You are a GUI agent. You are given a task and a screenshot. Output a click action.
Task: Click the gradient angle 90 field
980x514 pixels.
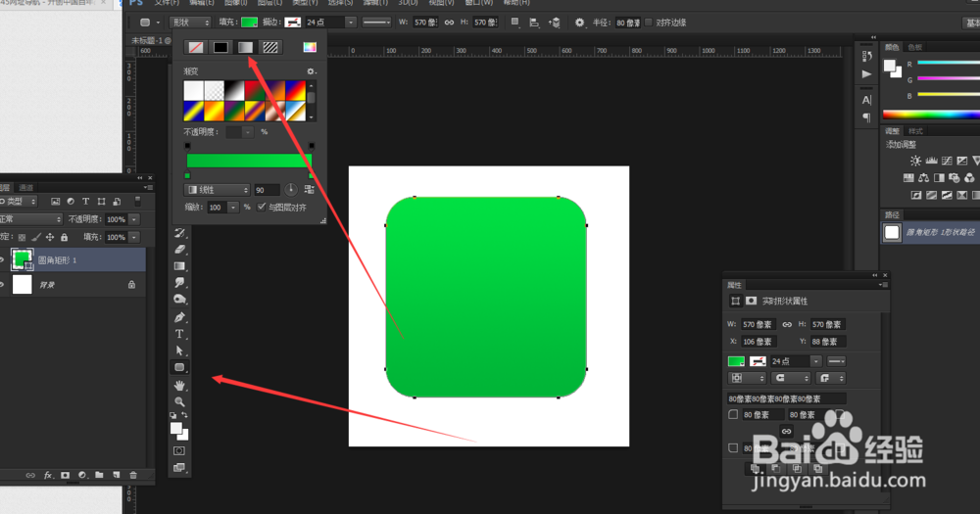(x=267, y=190)
